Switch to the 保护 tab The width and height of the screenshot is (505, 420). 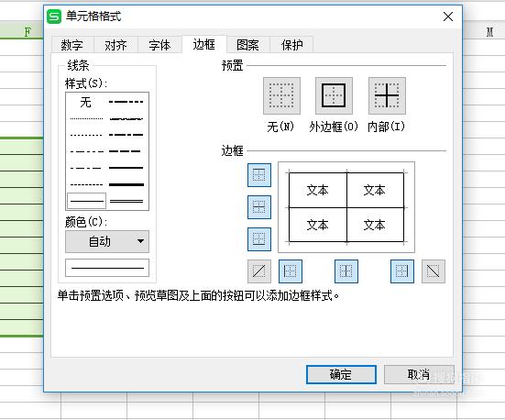pos(291,45)
